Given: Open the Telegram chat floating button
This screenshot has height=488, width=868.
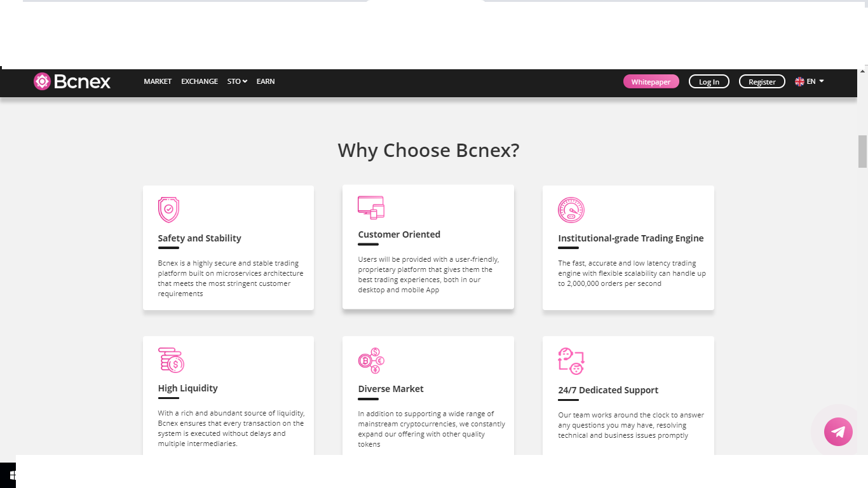Looking at the screenshot, I should click(x=838, y=432).
